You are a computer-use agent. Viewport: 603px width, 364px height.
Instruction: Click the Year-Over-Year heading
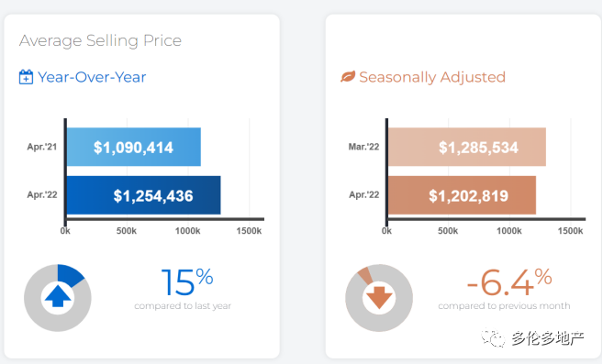point(92,77)
